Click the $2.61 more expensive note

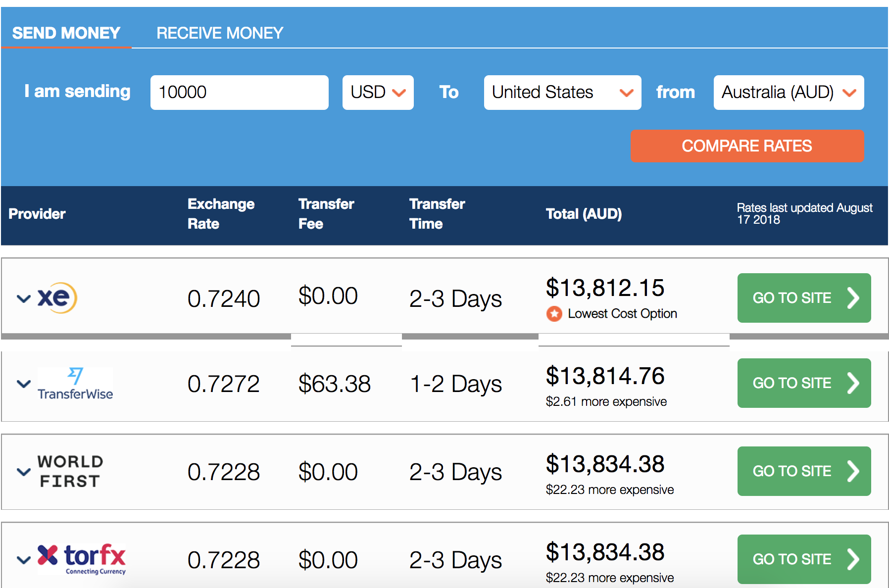point(606,401)
